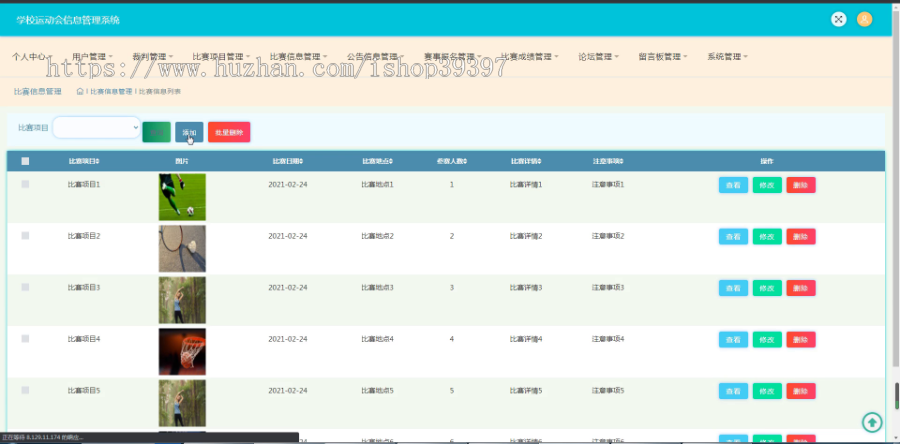900x444 pixels.
Task: Check the checkbox for 比赛项目2 row
Action: click(25, 236)
